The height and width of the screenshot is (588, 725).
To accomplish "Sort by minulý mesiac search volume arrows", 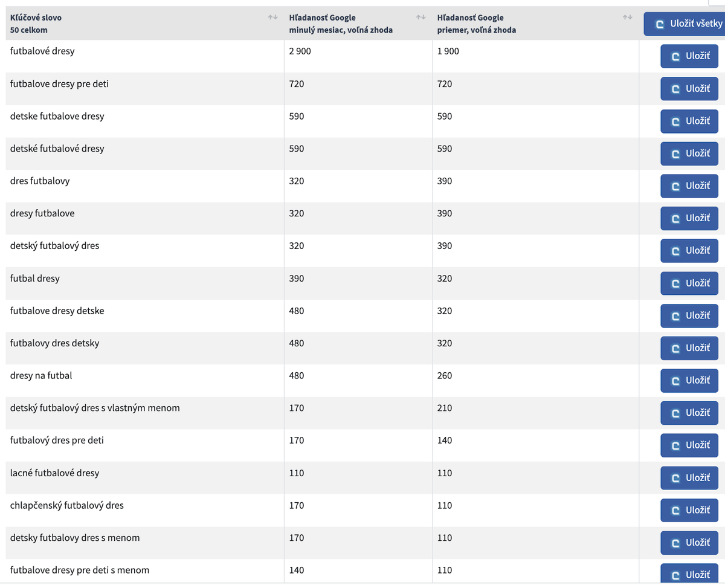I will coord(420,18).
